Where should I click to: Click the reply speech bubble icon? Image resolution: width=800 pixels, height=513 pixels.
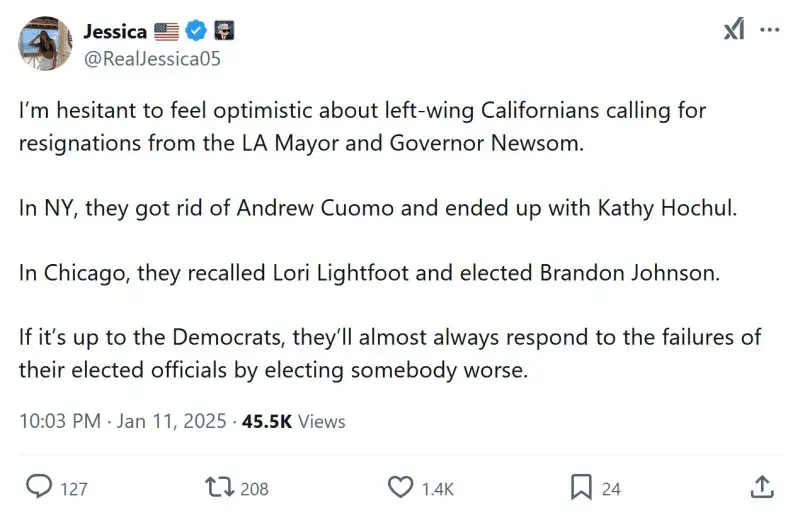click(38, 487)
